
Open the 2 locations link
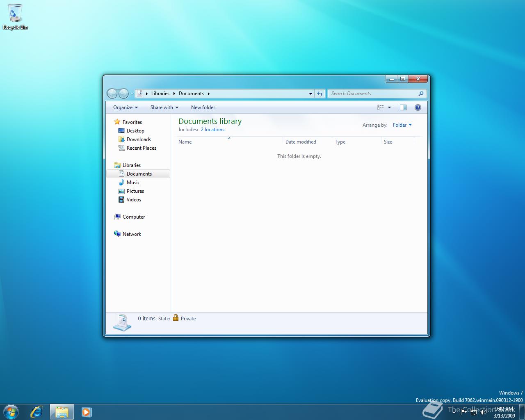[212, 130]
